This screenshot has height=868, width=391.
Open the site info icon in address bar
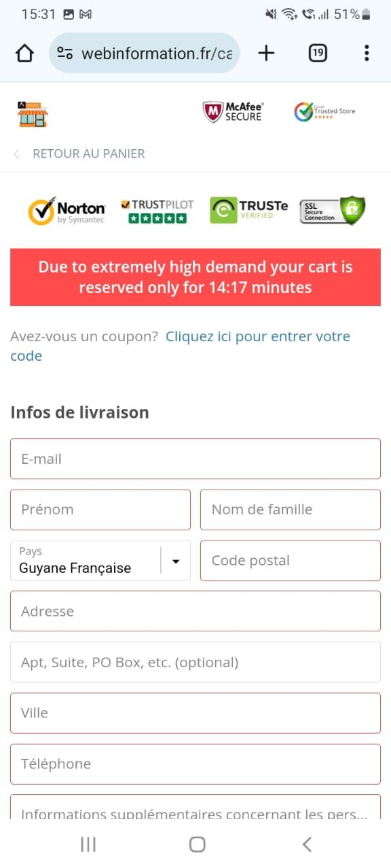coord(65,53)
